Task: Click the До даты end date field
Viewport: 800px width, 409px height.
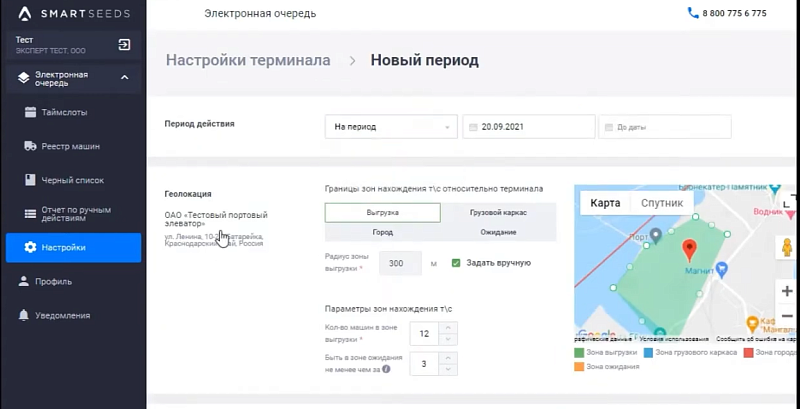Action: point(665,127)
